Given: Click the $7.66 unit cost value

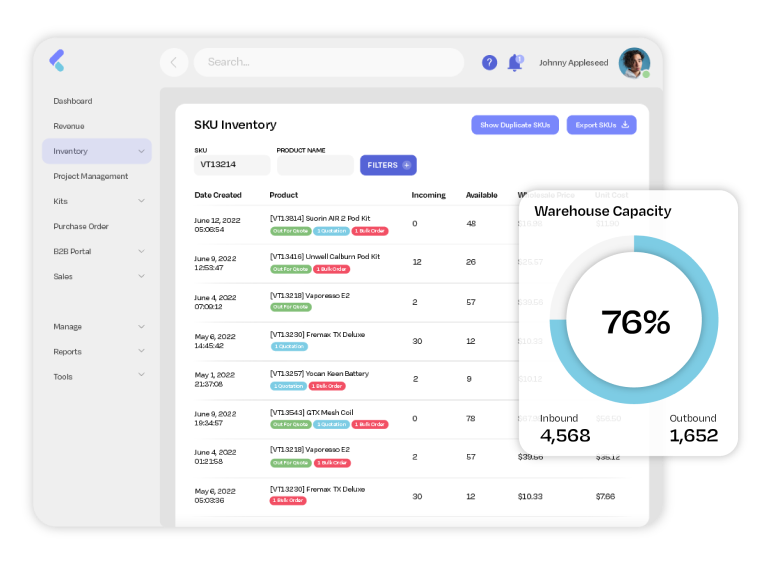Looking at the screenshot, I should click(605, 496).
